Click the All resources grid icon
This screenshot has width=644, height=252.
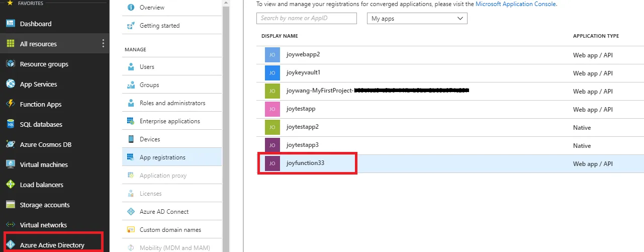pyautogui.click(x=10, y=44)
